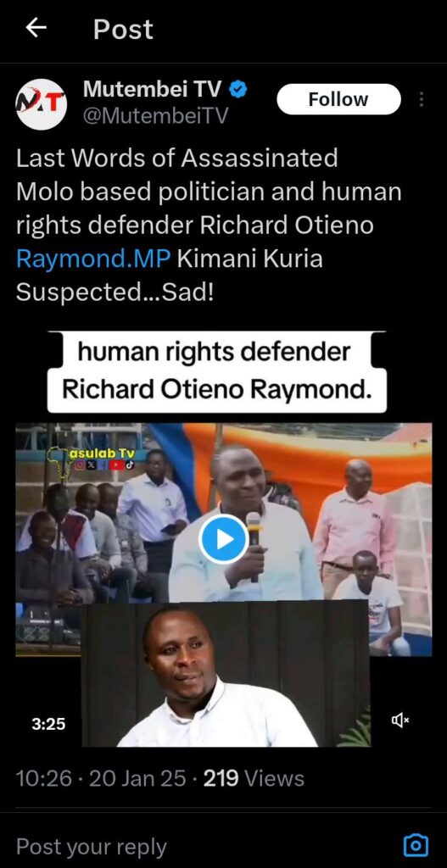This screenshot has height=868, width=447.
Task: Open the @MutembeiTV handle
Action: click(155, 116)
